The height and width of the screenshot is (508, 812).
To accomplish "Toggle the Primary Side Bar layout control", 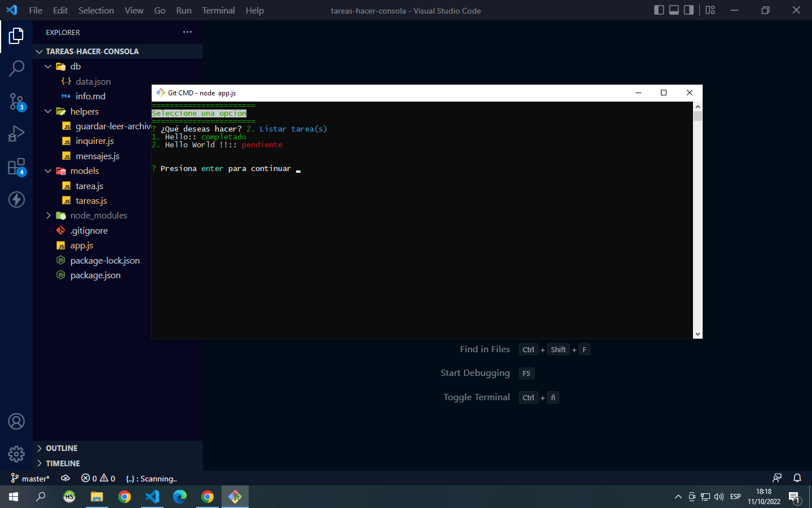I will (659, 10).
